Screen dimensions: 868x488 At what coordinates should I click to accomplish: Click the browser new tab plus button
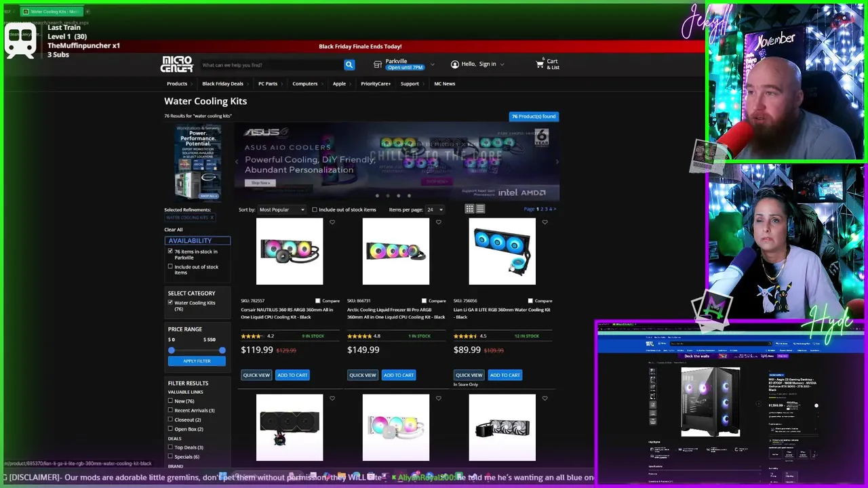(x=87, y=12)
